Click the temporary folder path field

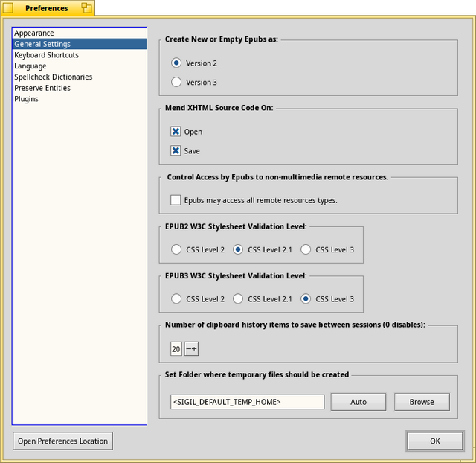click(248, 402)
